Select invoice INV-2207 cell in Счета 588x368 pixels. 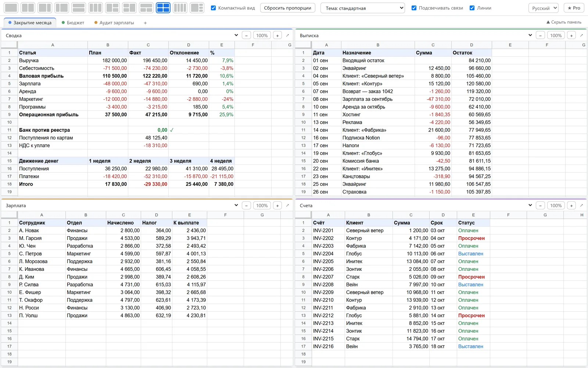pos(328,277)
